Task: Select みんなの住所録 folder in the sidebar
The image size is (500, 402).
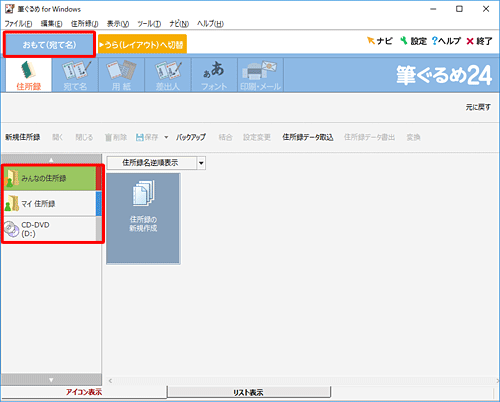Action: tap(50, 178)
